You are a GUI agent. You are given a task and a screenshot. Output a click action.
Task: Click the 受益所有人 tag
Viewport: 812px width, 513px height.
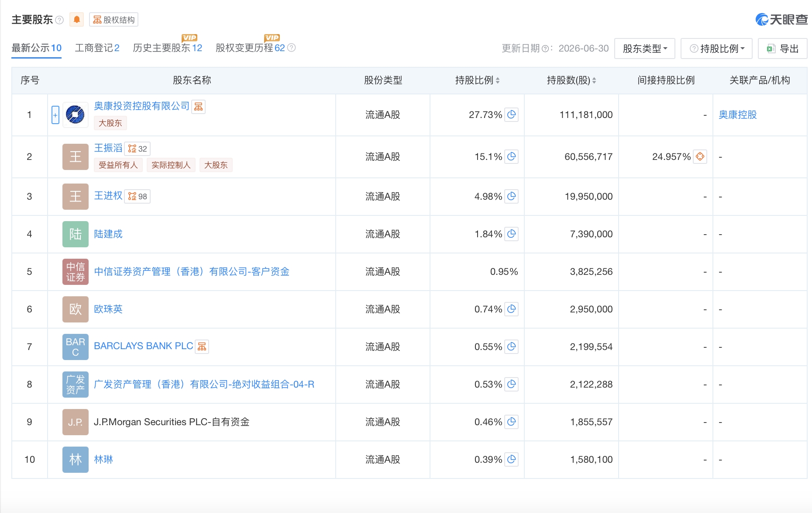point(118,165)
